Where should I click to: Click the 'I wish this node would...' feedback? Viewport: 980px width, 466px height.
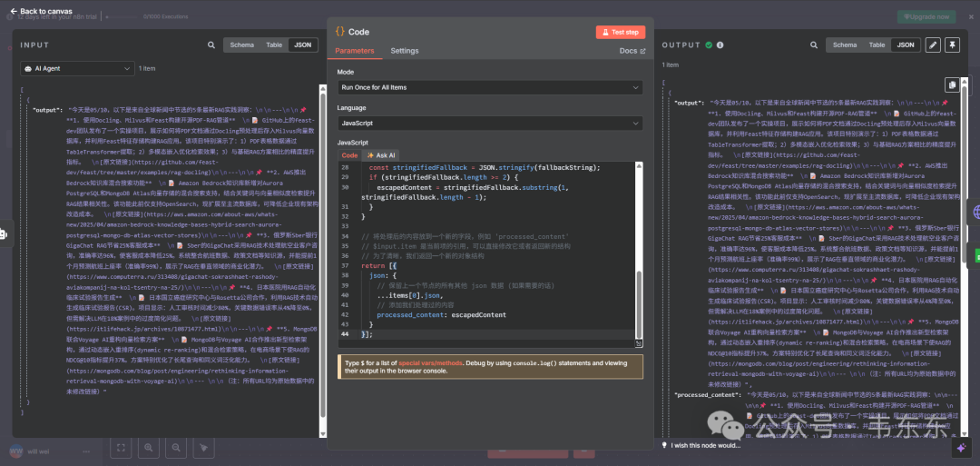706,445
